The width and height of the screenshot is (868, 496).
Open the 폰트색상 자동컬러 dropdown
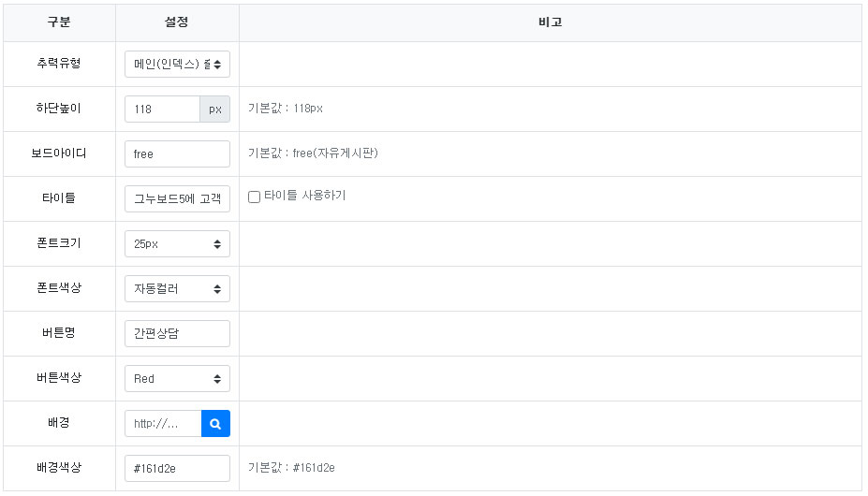tap(177, 289)
